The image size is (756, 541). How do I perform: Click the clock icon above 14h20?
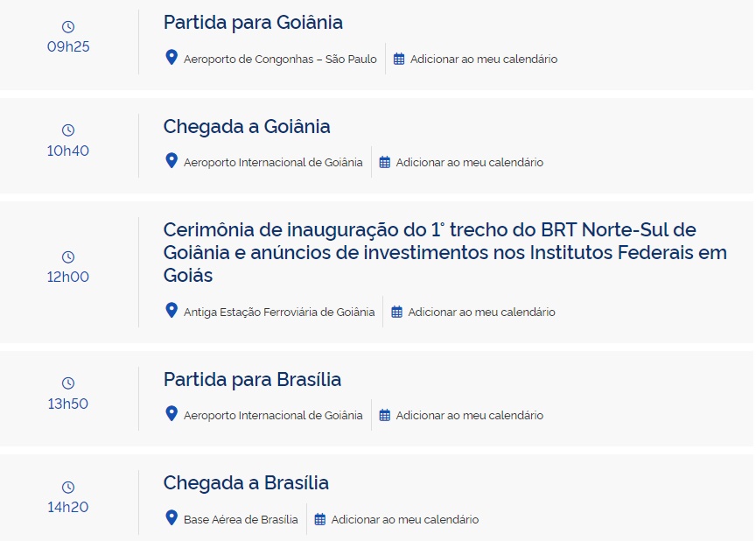(x=68, y=487)
